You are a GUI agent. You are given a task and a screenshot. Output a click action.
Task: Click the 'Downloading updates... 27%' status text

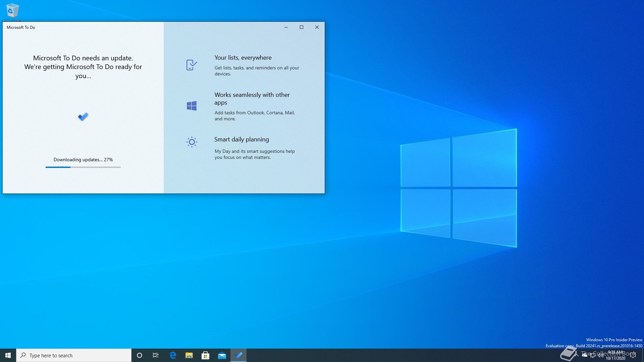[83, 160]
